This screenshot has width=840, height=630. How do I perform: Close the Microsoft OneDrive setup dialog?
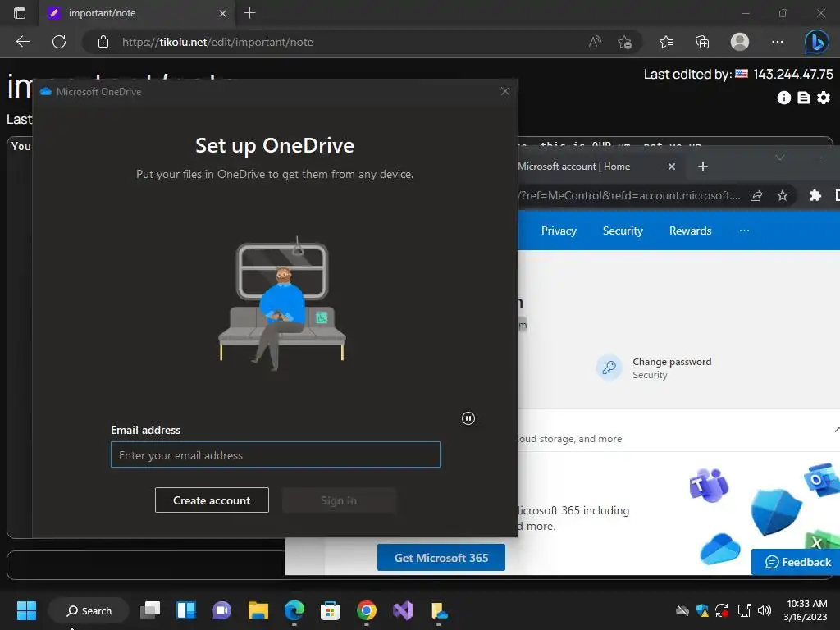[504, 91]
